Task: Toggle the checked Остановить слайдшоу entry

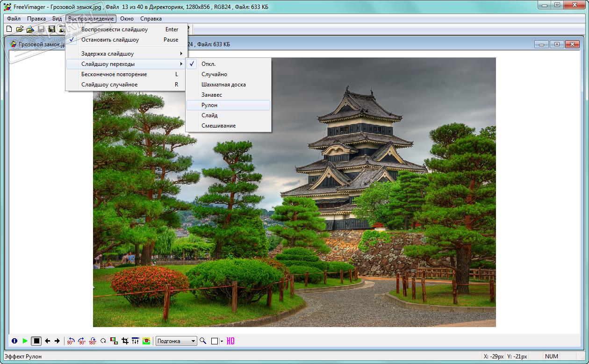Action: point(126,40)
